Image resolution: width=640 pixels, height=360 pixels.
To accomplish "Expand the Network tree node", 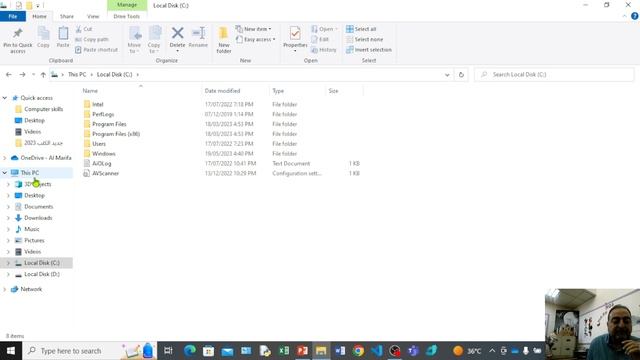I will pos(4,289).
